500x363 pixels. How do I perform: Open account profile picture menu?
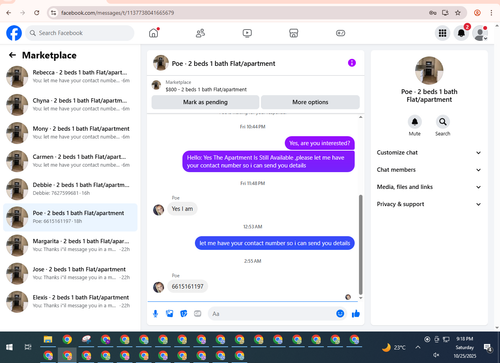click(x=480, y=33)
